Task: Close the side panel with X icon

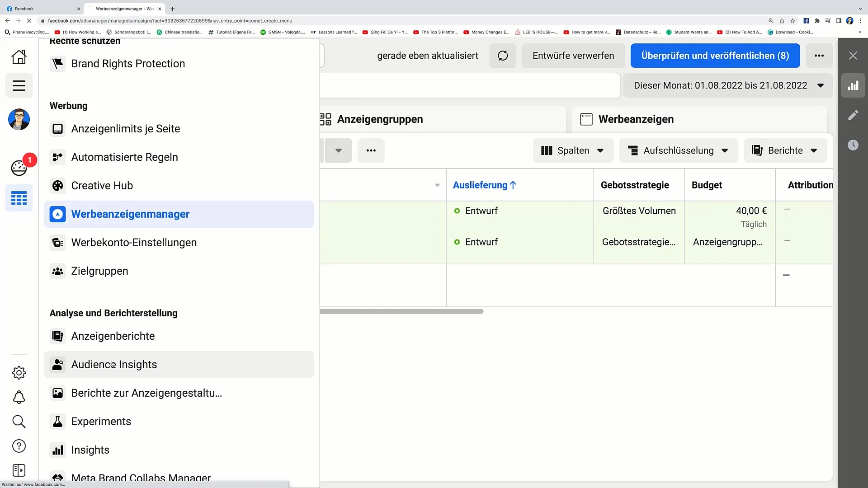Action: pyautogui.click(x=853, y=56)
